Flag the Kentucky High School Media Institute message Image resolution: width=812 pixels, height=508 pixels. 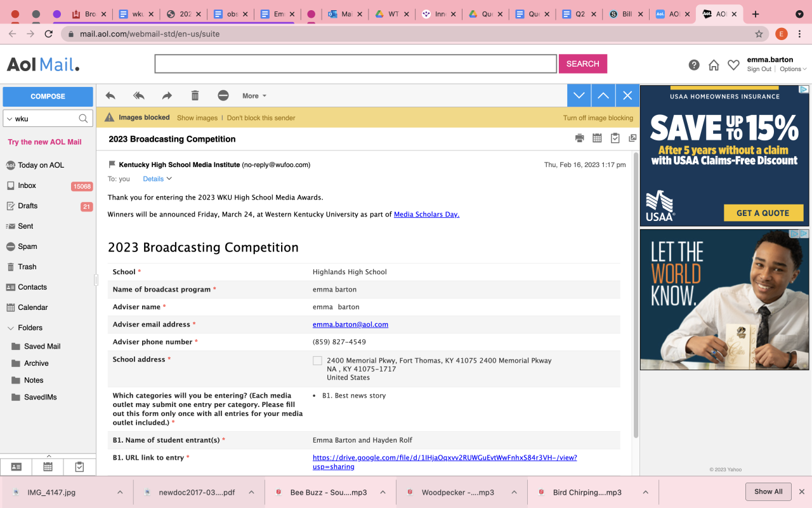(112, 164)
